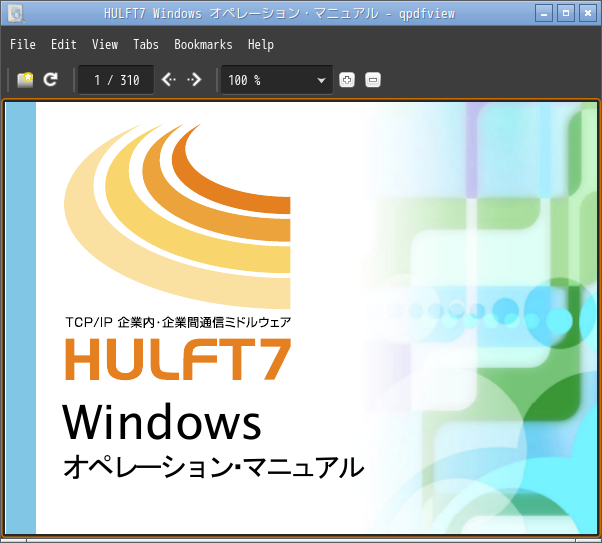Open the Help menu
The width and height of the screenshot is (602, 543).
click(x=261, y=45)
